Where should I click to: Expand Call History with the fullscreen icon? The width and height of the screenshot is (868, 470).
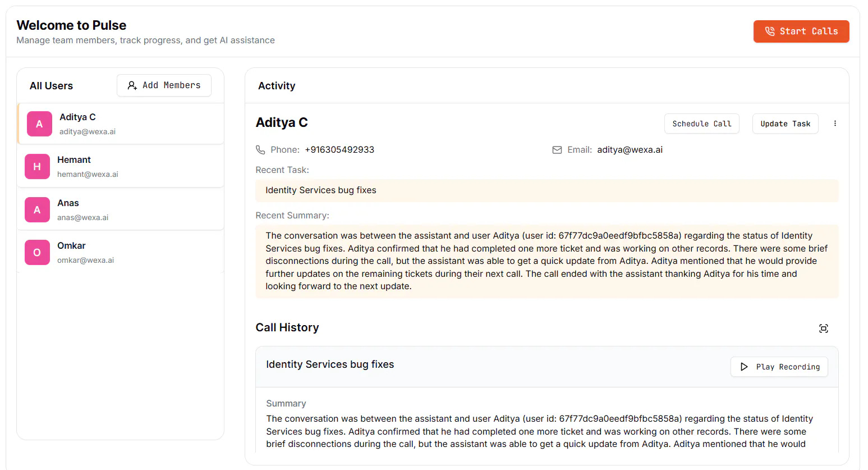pos(824,328)
